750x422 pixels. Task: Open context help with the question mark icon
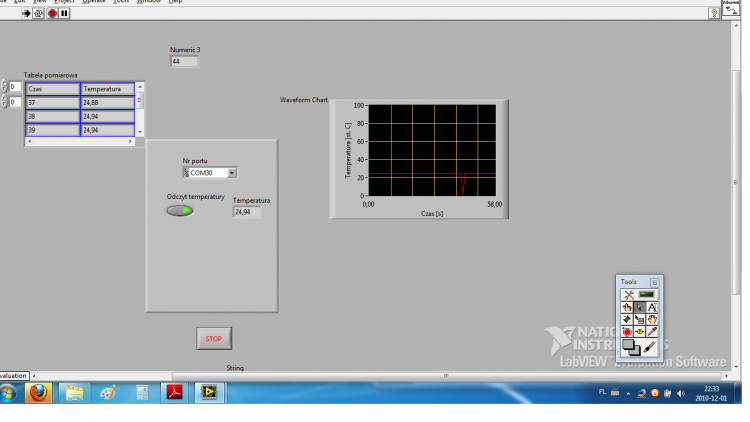click(x=714, y=13)
